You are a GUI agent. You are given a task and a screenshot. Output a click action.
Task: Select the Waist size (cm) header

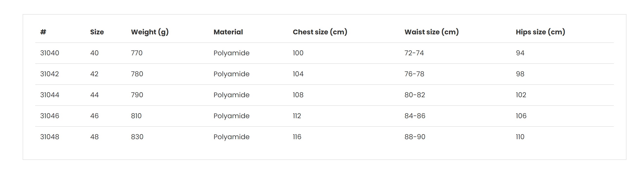click(431, 32)
